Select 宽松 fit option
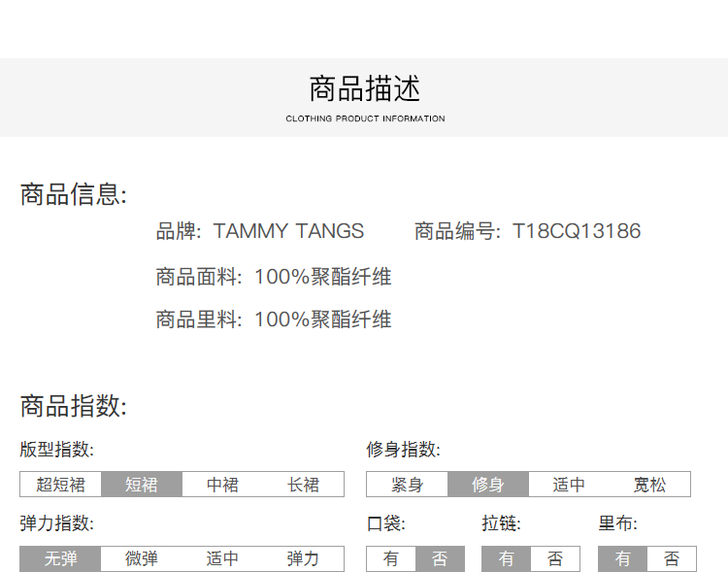 pos(649,485)
